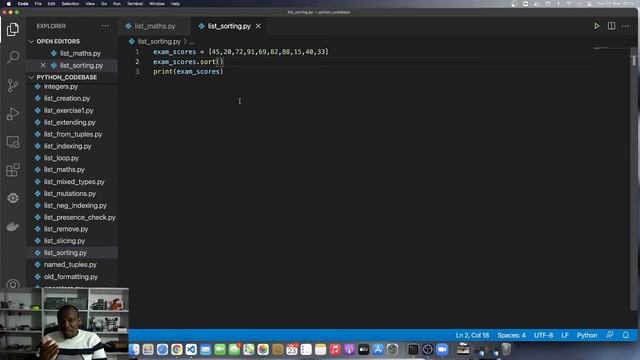Collapse the Open Editors section
The image size is (640, 360).
(58, 41)
